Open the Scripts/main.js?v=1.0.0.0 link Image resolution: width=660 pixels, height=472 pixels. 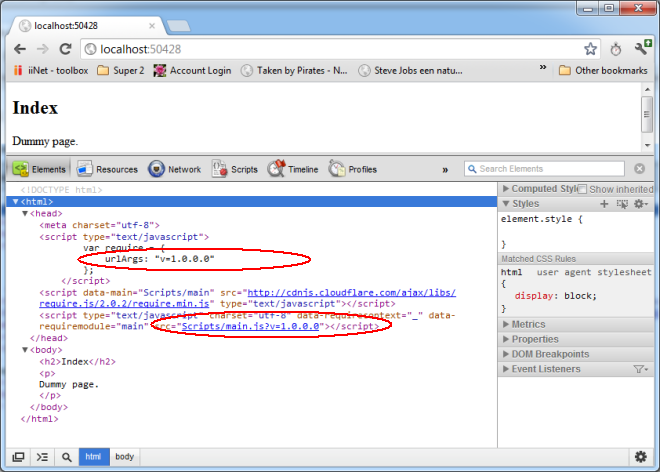[250, 326]
